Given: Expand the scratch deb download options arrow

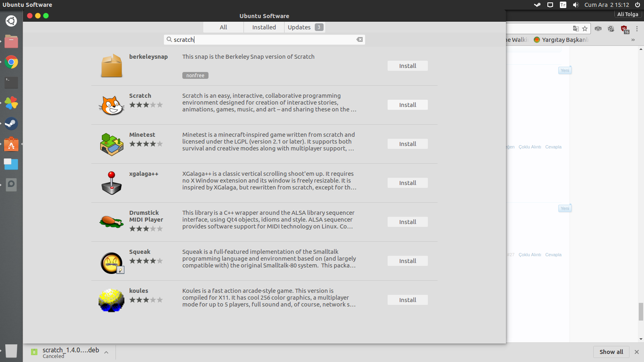Looking at the screenshot, I should (106, 352).
